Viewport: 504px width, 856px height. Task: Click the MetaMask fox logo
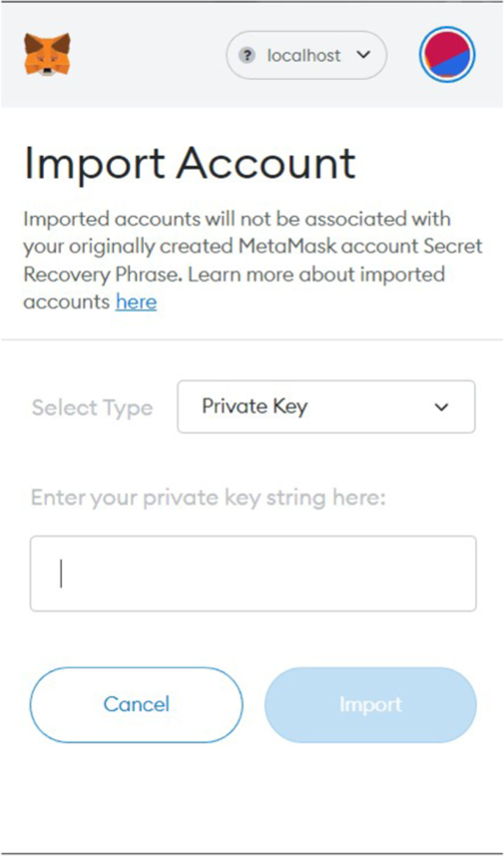(47, 54)
